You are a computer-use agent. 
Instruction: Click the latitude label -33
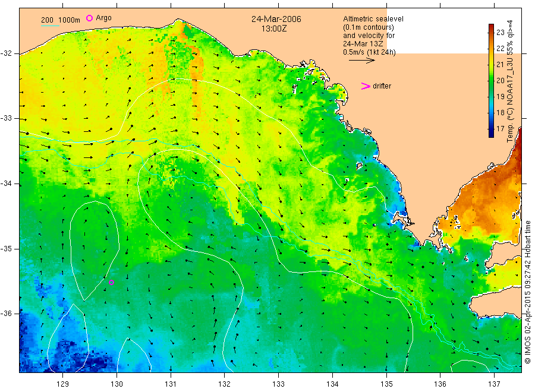[x=6, y=118]
